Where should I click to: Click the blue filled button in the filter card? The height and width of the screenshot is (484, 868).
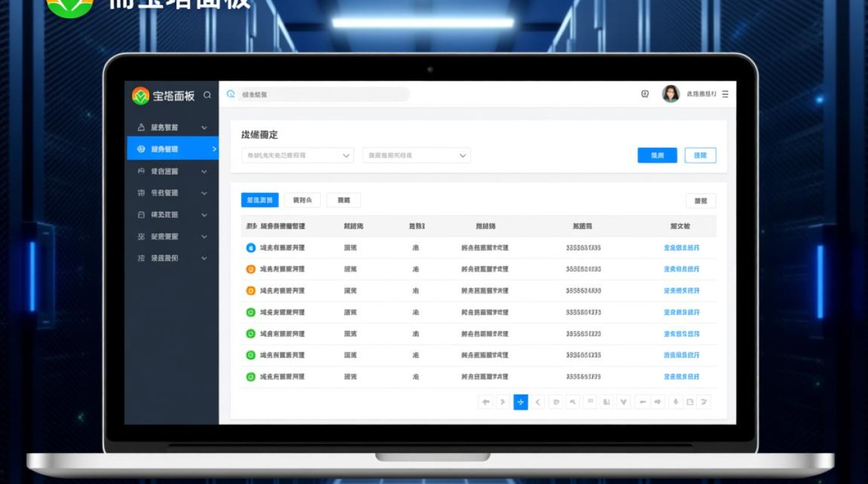[657, 156]
